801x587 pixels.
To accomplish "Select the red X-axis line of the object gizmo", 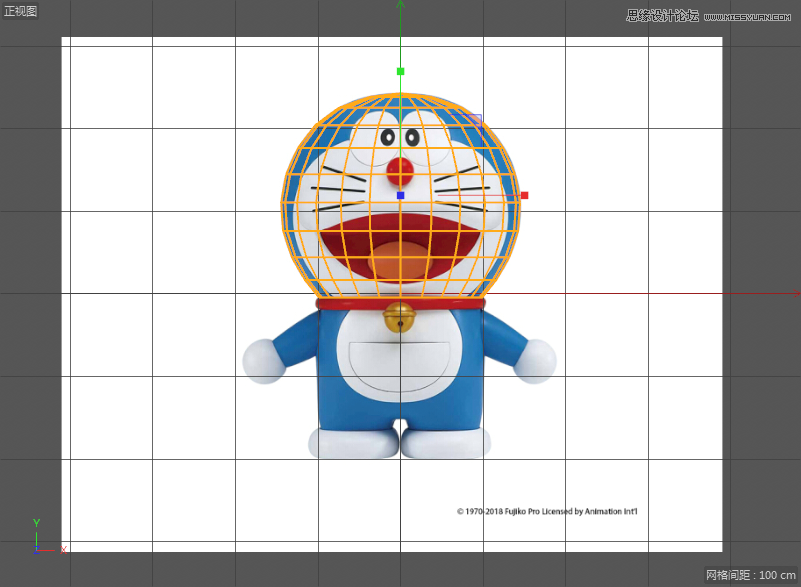I will [470, 196].
